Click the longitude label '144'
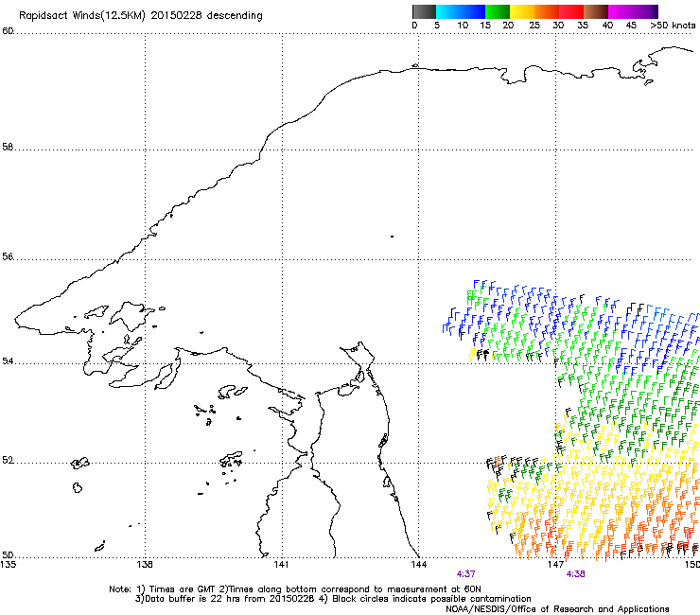The width and height of the screenshot is (700, 615). tap(418, 564)
